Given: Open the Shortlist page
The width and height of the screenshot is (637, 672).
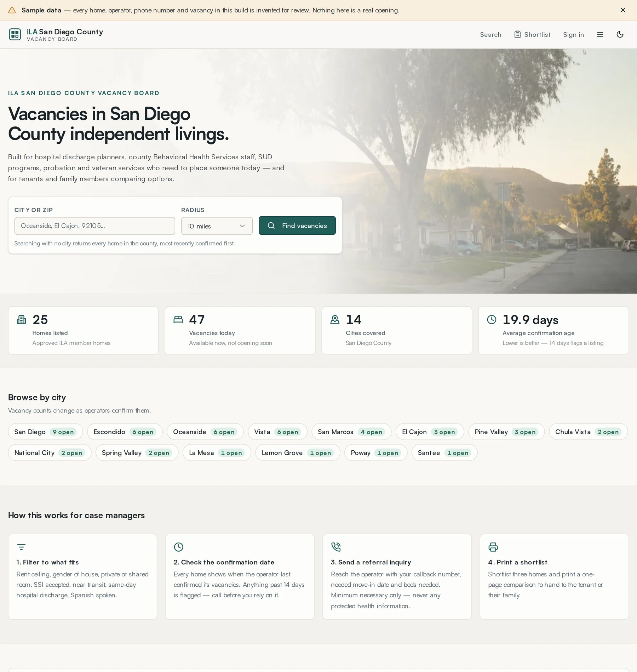Looking at the screenshot, I should point(532,34).
